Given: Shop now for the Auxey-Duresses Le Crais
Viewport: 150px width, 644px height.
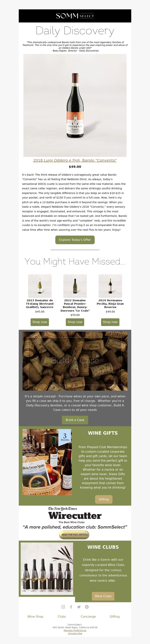Looking at the screenshot, I should (x=75, y=322).
